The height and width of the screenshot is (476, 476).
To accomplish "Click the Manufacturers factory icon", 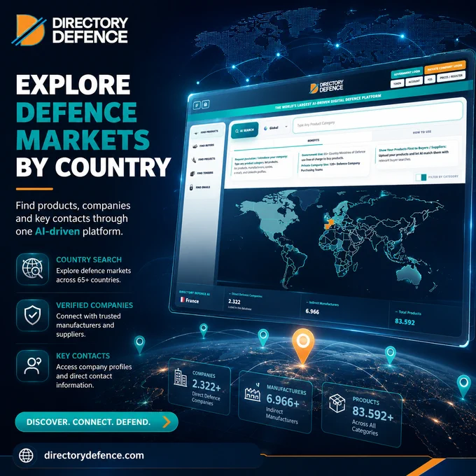I will click(x=253, y=393).
